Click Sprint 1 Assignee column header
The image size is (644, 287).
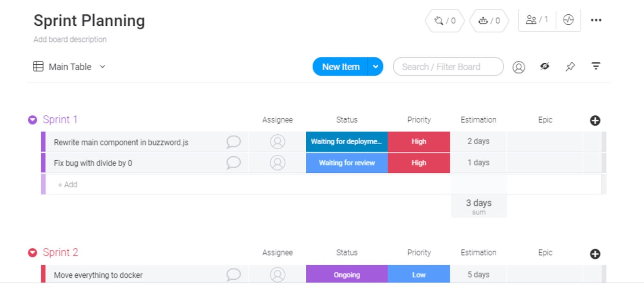[277, 120]
